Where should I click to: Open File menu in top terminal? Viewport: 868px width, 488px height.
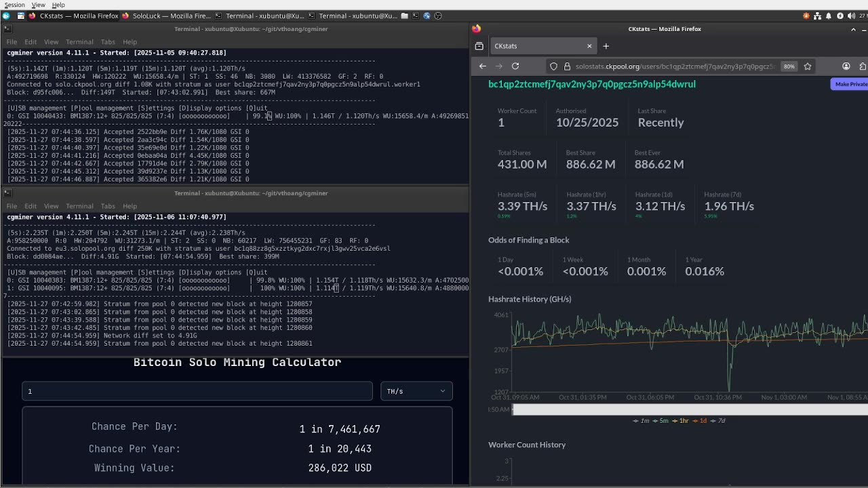coord(12,42)
